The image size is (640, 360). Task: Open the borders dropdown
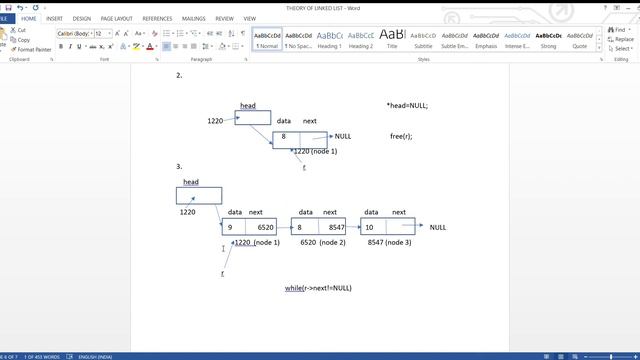pos(242,47)
